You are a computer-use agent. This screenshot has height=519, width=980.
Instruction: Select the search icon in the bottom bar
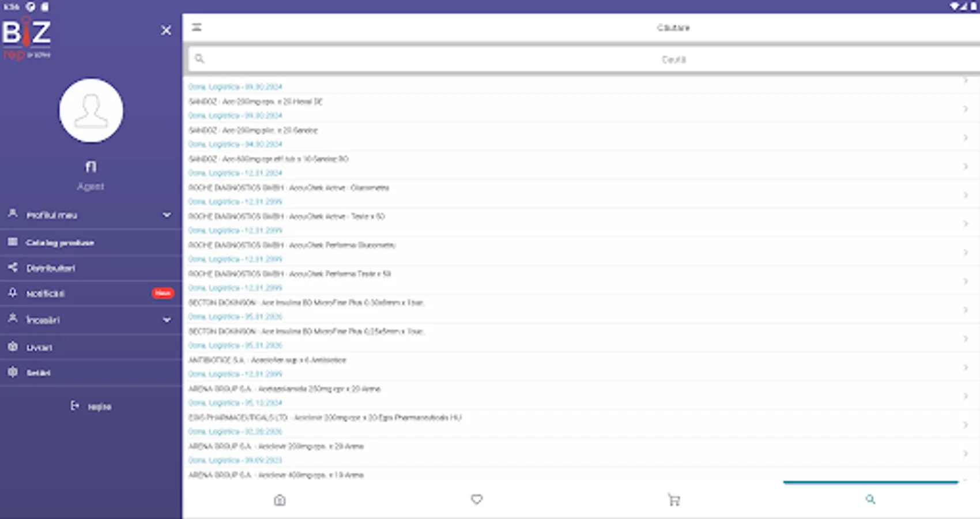coord(870,500)
